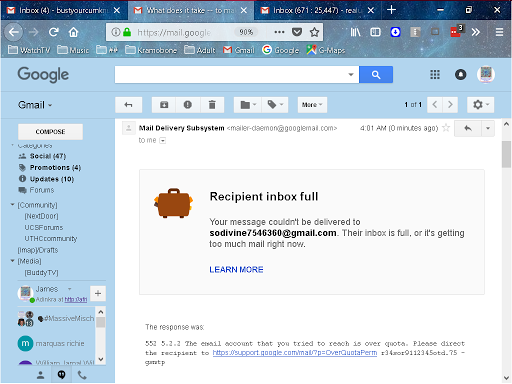Open Kramobone bookmarks folder
Screen dimensions: 512x384
point(151,50)
